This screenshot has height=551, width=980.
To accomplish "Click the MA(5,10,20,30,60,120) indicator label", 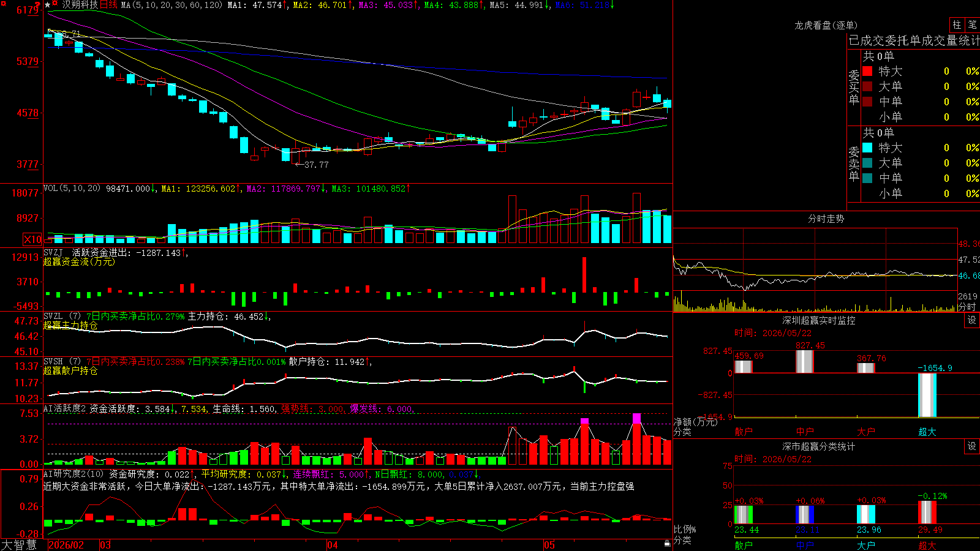I will click(x=171, y=5).
